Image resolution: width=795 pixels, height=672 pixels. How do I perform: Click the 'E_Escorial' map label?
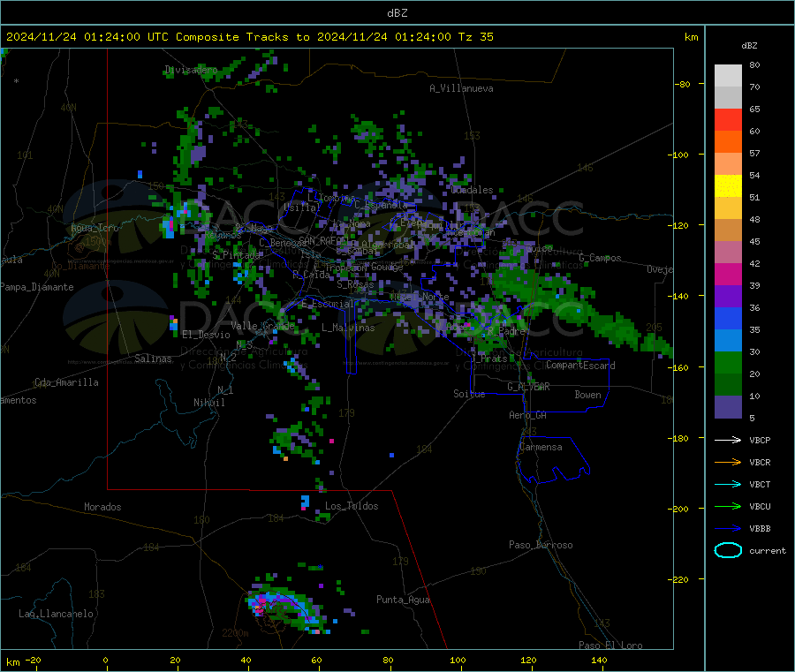327,304
